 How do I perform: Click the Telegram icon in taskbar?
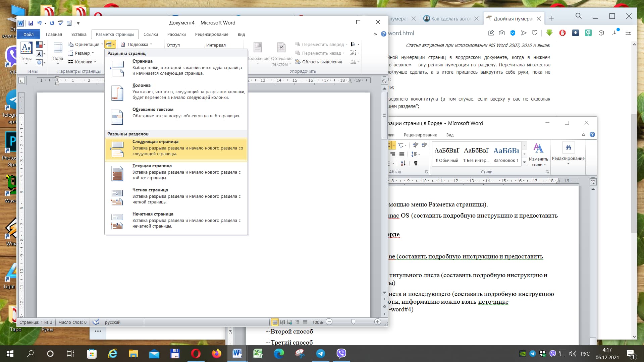(321, 353)
